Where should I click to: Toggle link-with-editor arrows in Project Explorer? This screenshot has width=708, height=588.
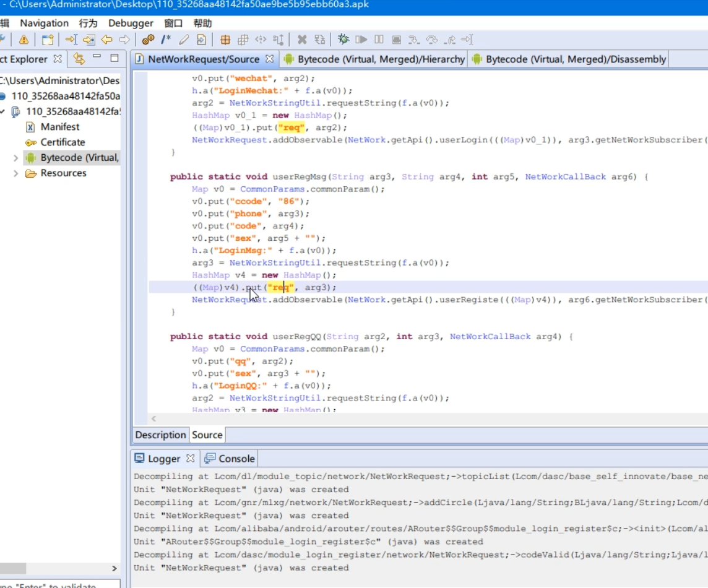[x=79, y=59]
